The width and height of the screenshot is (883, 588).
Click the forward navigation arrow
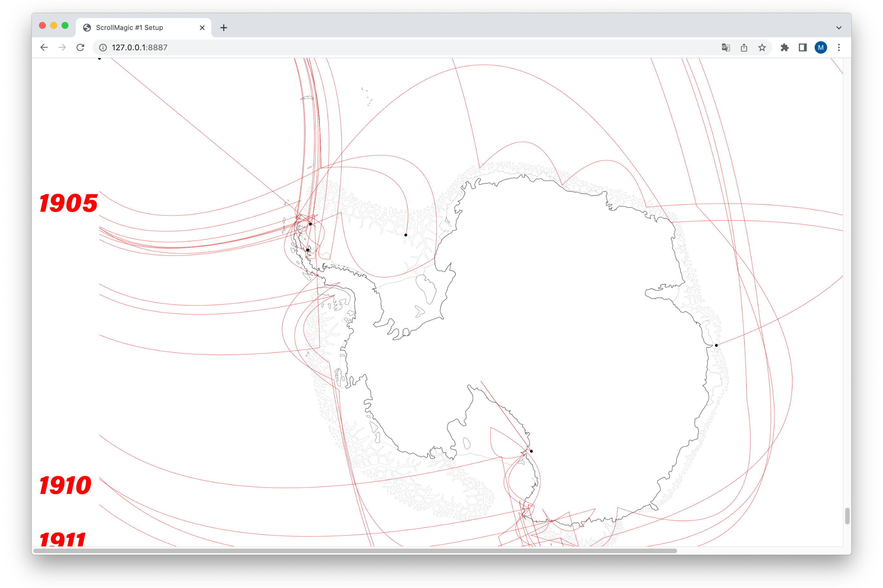point(62,48)
